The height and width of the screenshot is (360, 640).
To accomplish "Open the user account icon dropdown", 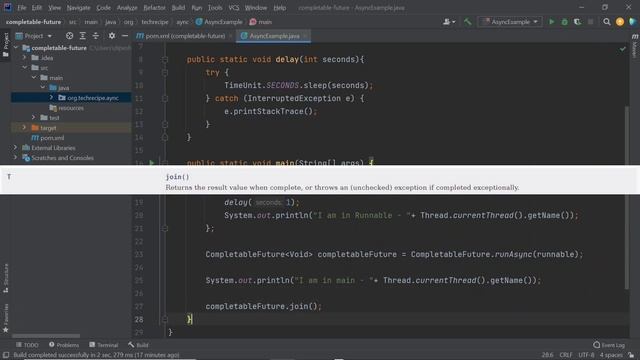I will point(449,22).
